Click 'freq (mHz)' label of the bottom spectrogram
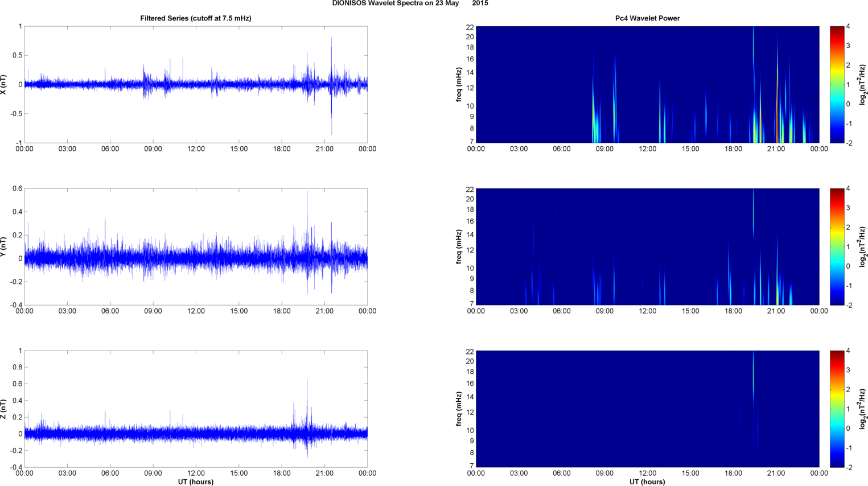 pos(459,409)
